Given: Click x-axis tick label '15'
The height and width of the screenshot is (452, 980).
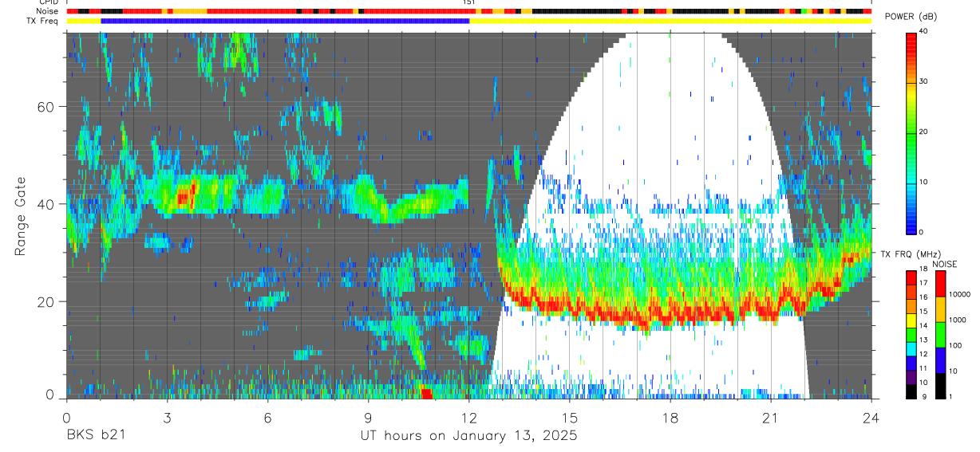Looking at the screenshot, I should point(570,417).
